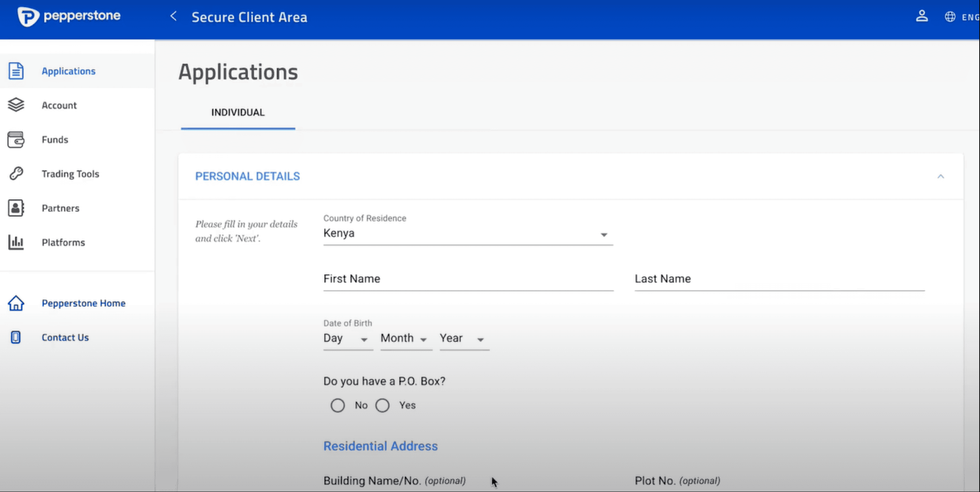The image size is (980, 492).
Task: Collapse the Personal Details section
Action: coord(941,176)
